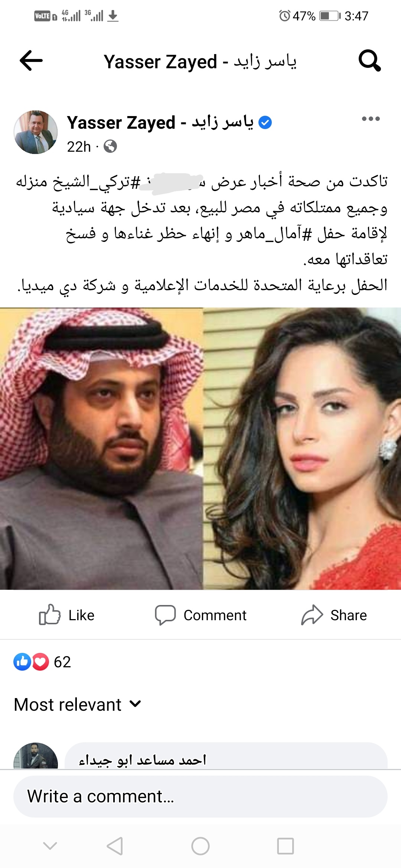Open the post photo collage
This screenshot has height=868, width=401.
pyautogui.click(x=200, y=448)
